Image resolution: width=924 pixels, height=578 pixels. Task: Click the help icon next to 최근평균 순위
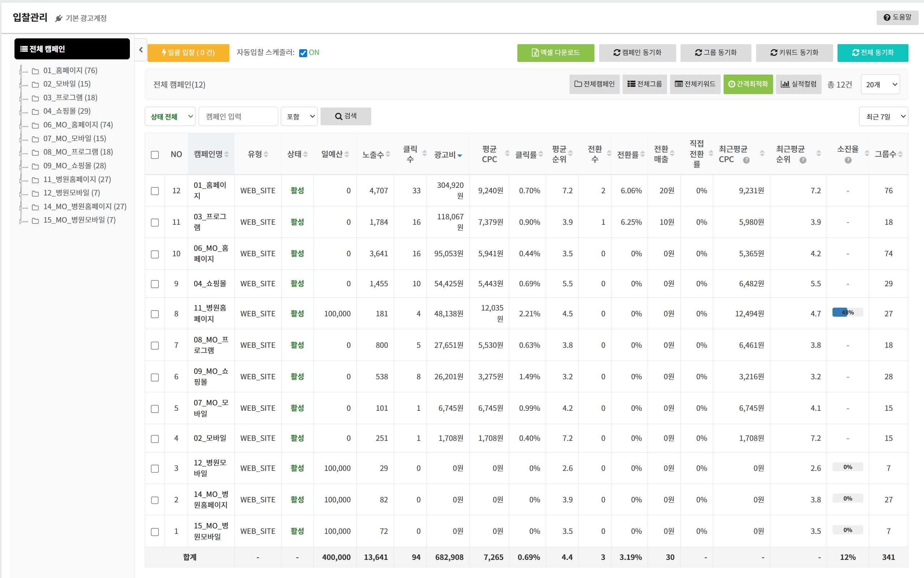coord(803,160)
